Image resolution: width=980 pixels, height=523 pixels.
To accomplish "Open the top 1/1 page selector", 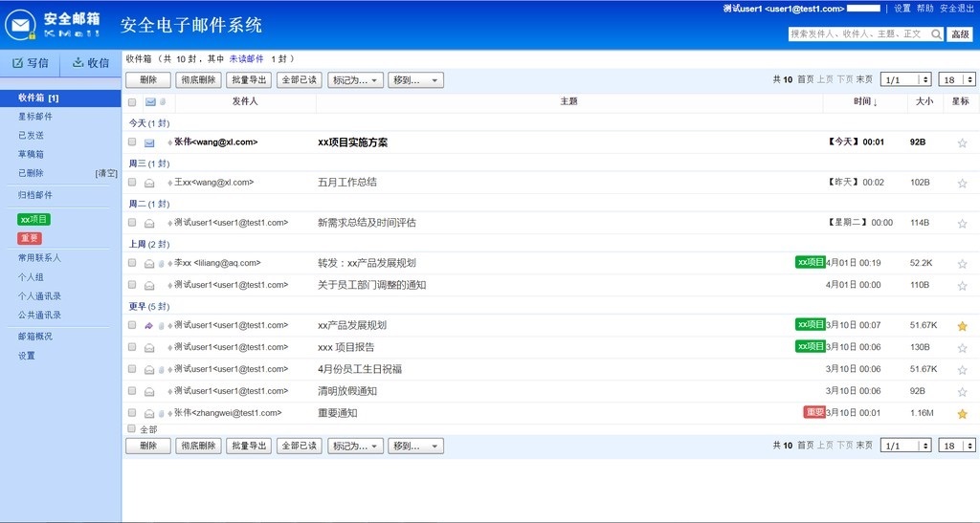I will (x=905, y=79).
